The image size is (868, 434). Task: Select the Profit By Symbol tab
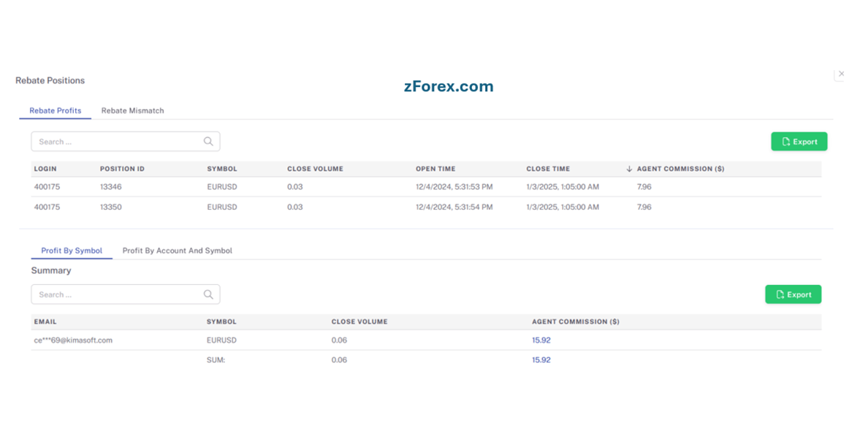[72, 251]
